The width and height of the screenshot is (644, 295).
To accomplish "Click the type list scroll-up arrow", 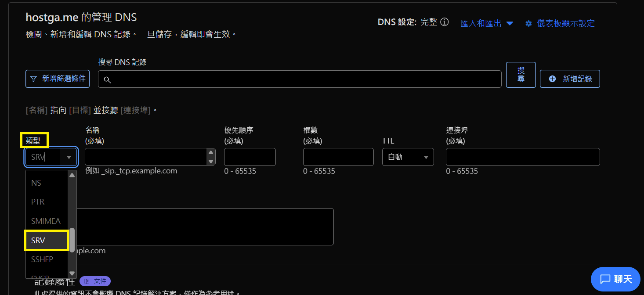I will tap(72, 175).
